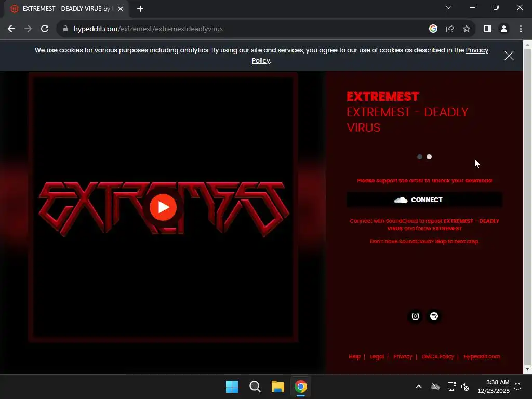This screenshot has height=399, width=532.
Task: Open the Windows Start menu
Action: click(x=232, y=387)
